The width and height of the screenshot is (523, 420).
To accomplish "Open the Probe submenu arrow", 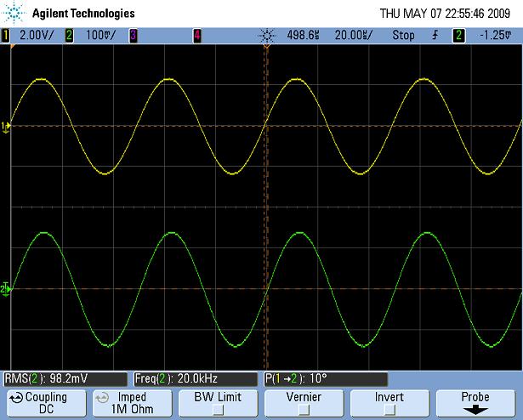I will tap(475, 409).
